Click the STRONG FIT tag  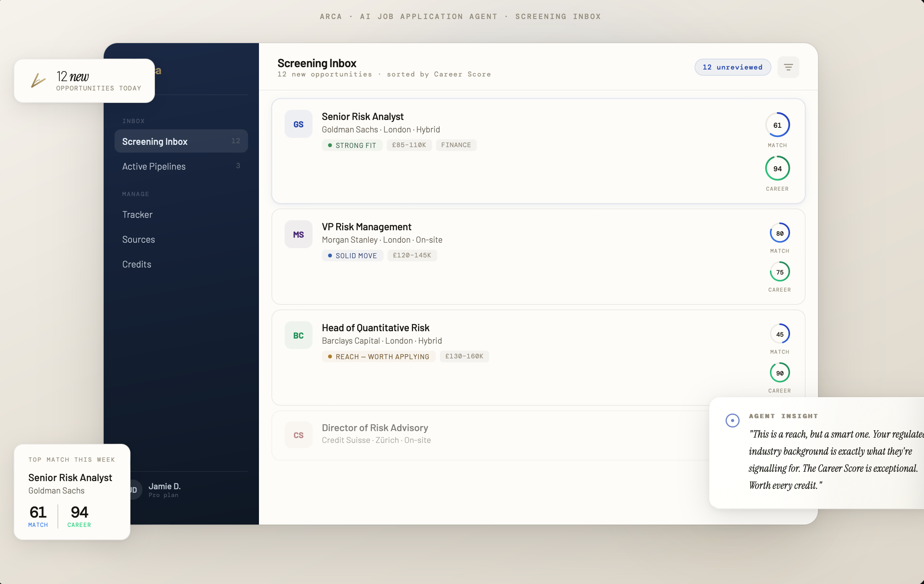click(x=352, y=145)
